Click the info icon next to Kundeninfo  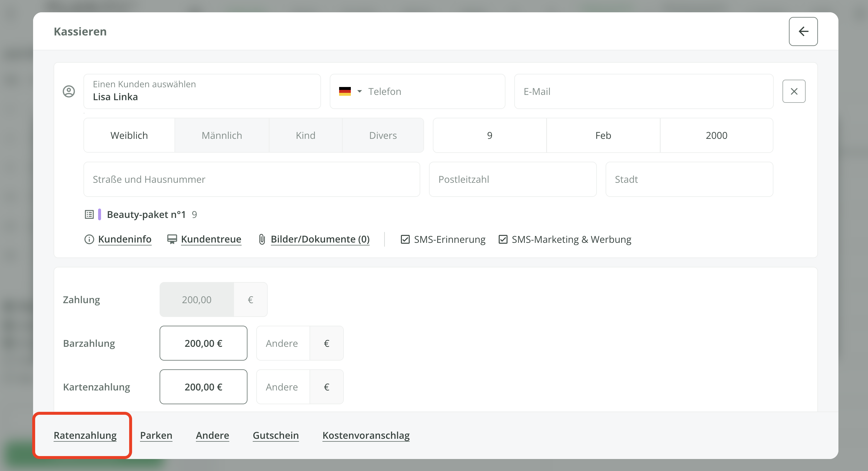[x=89, y=239]
